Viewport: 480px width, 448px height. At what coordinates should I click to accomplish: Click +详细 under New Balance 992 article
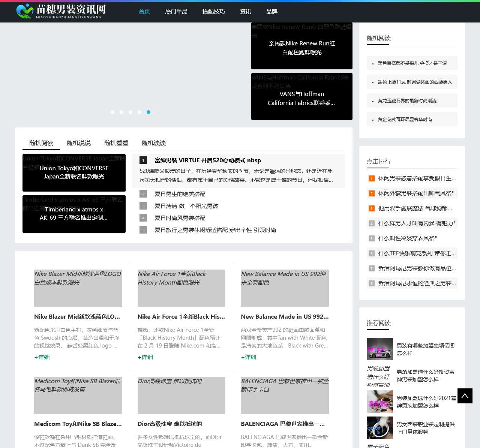(x=249, y=357)
